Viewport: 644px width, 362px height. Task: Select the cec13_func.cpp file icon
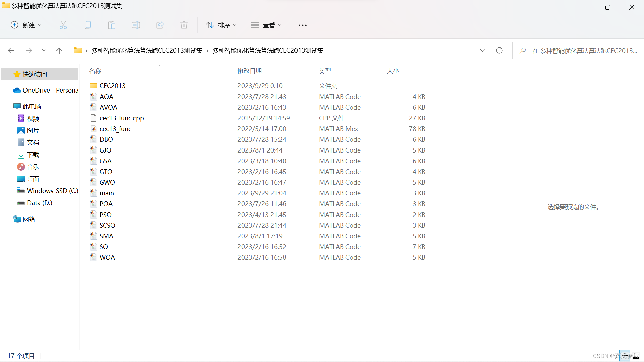(x=94, y=118)
